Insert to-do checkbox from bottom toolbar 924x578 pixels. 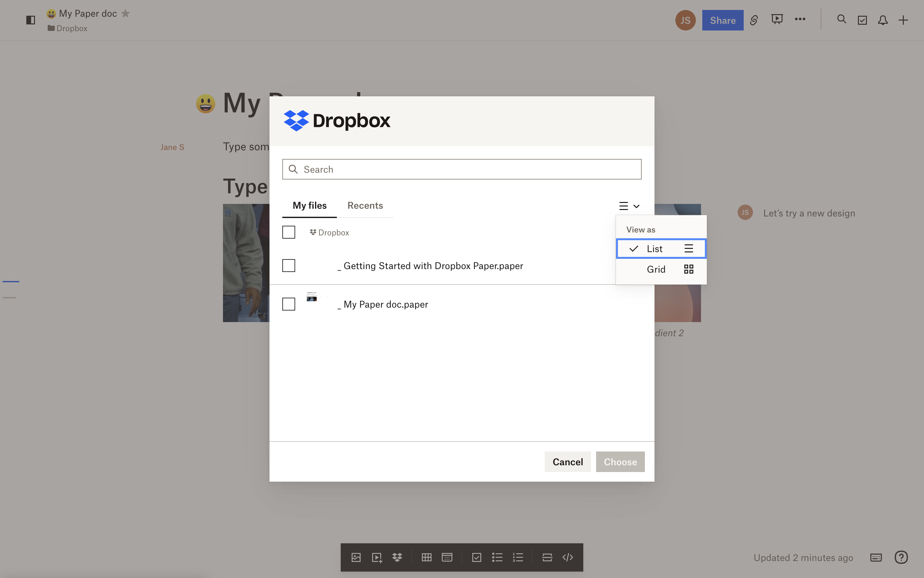click(x=476, y=557)
